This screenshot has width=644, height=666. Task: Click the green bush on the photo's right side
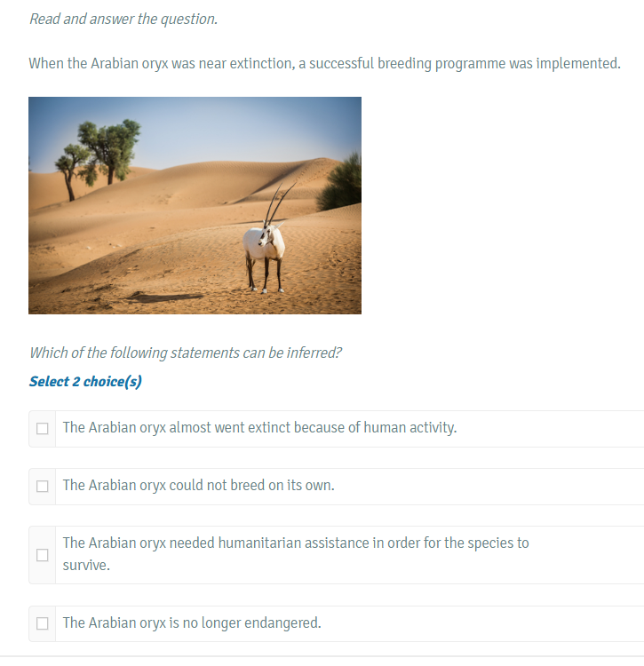(341, 183)
